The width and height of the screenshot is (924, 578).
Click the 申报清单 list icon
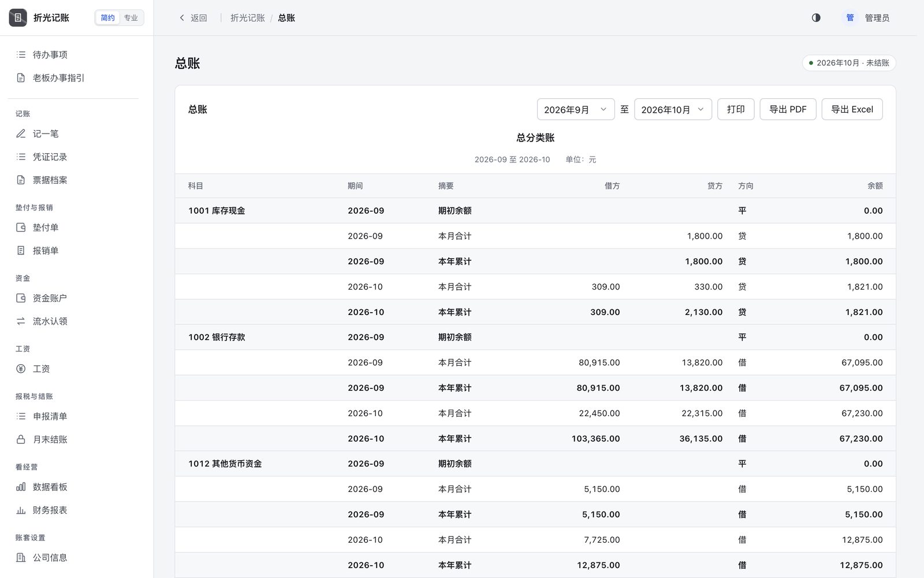21,416
